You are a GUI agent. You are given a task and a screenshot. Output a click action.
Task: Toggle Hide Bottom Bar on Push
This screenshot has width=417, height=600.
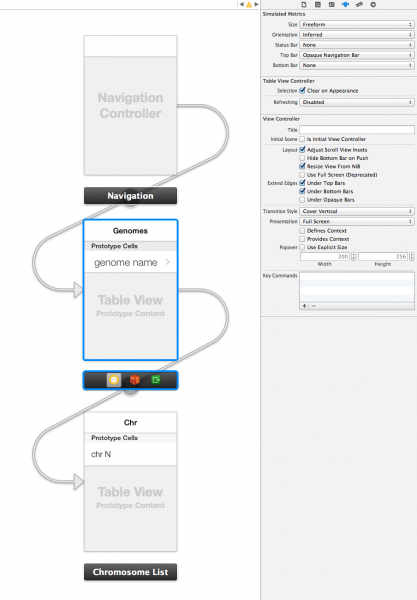[302, 158]
